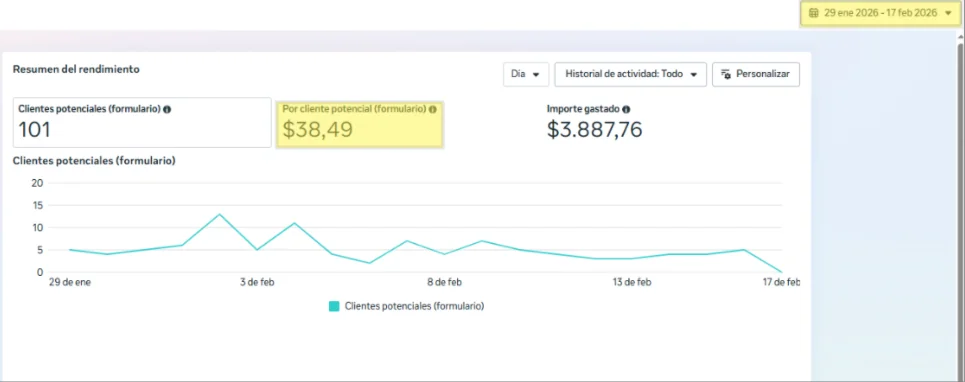965x382 pixels.
Task: Click the 3 de feb axis label
Action: coord(257,282)
